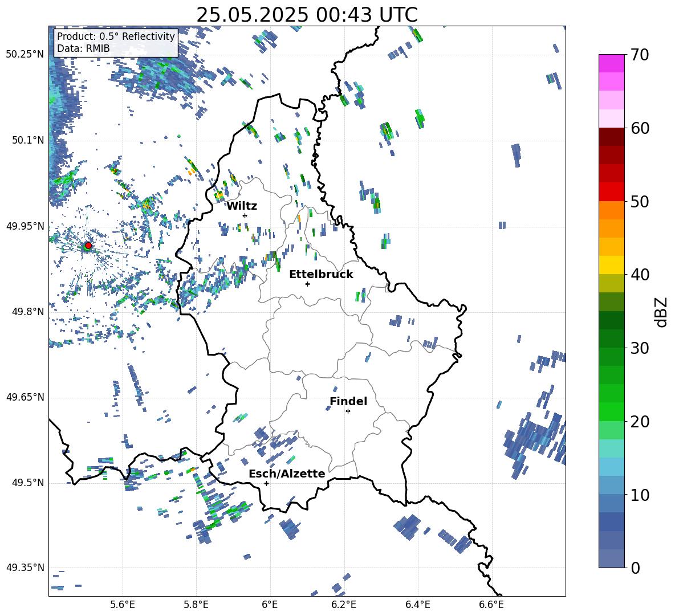Click the 60 colorbar tick label
675x616 pixels.
pyautogui.click(x=640, y=128)
